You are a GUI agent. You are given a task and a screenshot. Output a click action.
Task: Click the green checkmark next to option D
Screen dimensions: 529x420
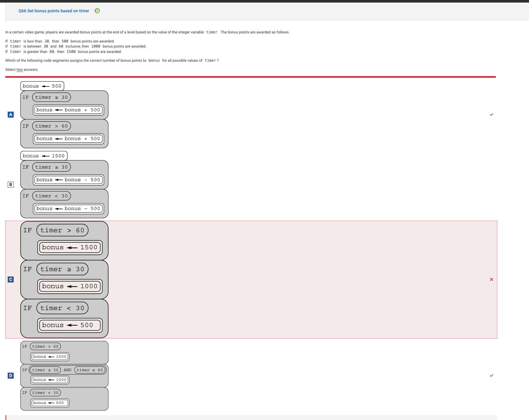point(491,375)
